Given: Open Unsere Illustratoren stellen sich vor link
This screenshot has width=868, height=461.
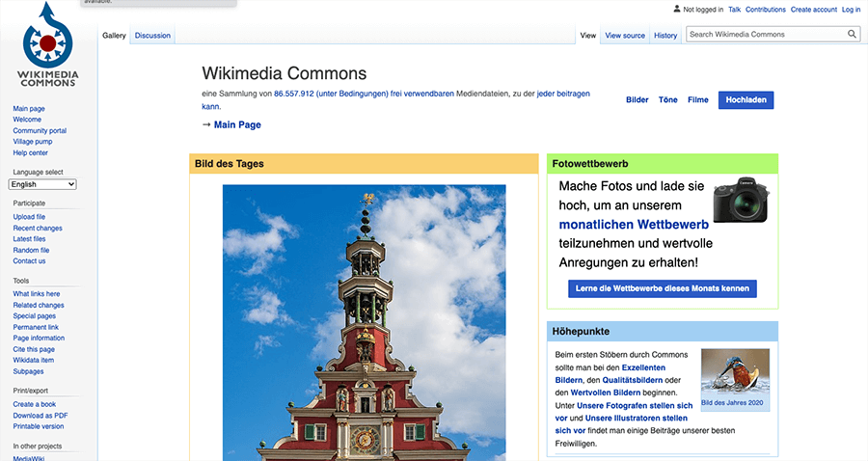Looking at the screenshot, I should coord(637,419).
